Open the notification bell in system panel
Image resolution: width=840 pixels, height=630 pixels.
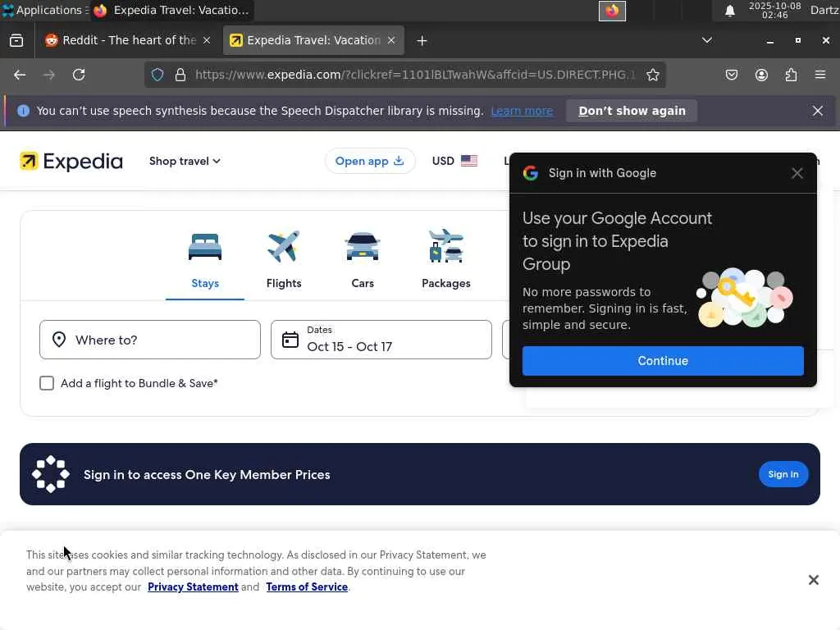click(729, 11)
